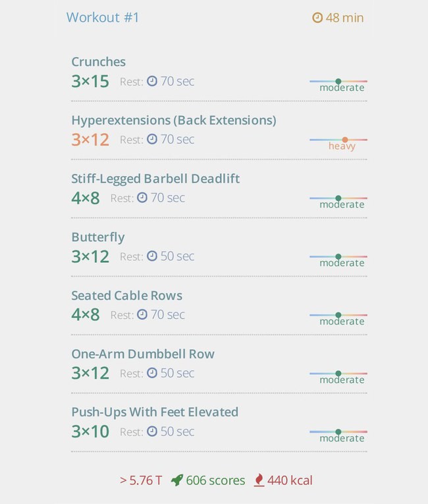This screenshot has width=428, height=504.
Task: Select the Stiff-Legged Barbell Deadlift exercise name
Action: tap(155, 179)
